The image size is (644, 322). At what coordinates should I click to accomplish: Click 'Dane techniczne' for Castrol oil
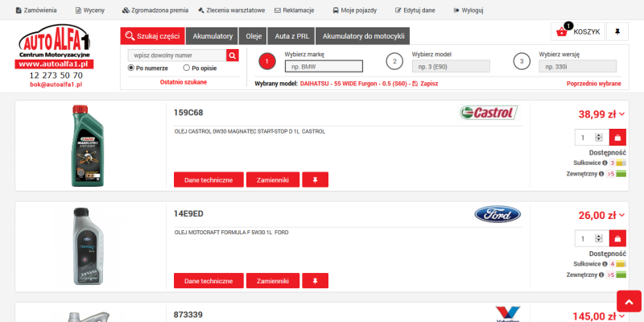point(208,180)
